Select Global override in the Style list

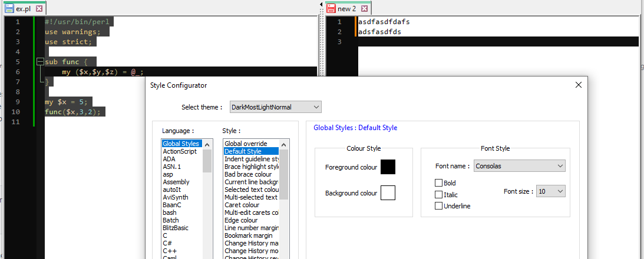[x=246, y=144]
